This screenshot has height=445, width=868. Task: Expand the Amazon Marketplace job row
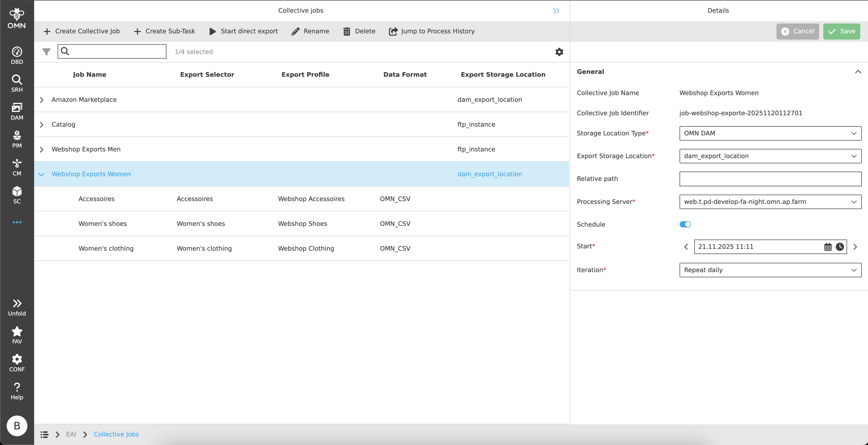pos(41,100)
